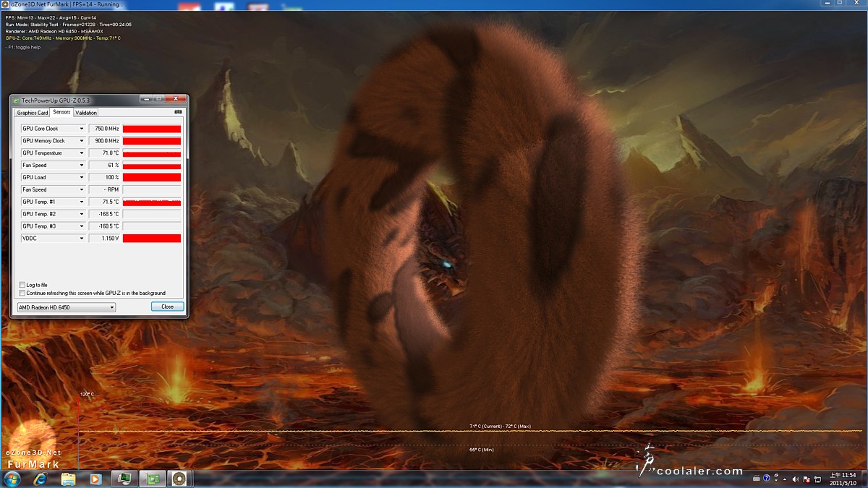Click the 71.5 °C GPU Temp. #1 value

[x=104, y=202]
